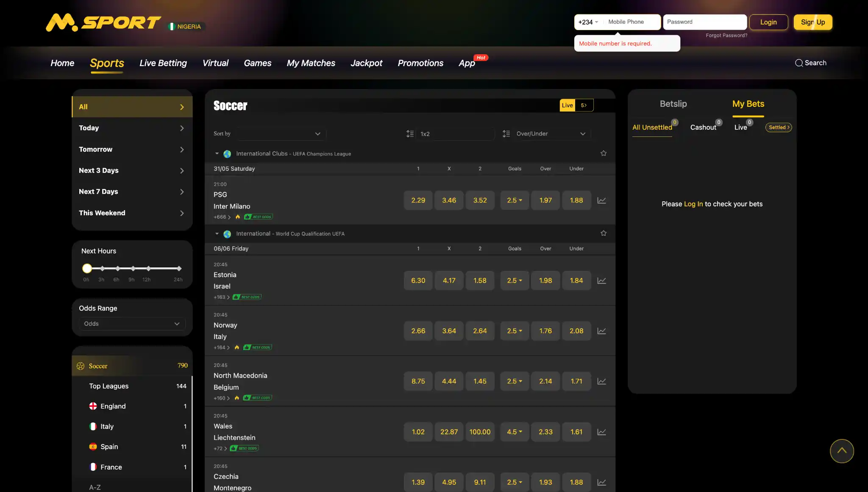Open stats chart for North Macedonia match
The height and width of the screenshot is (492, 868).
click(601, 381)
